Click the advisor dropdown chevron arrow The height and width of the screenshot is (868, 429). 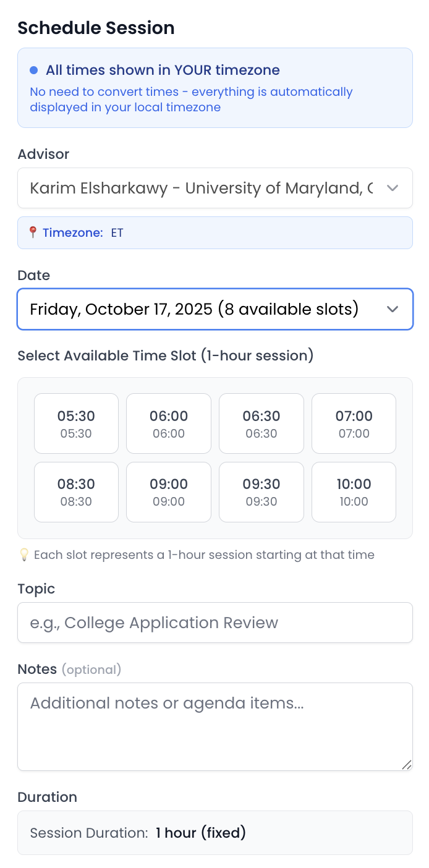coord(393,188)
